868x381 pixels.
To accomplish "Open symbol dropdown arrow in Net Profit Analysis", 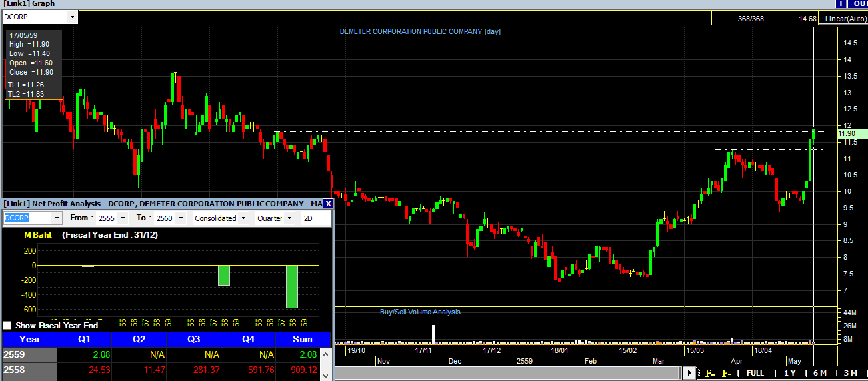I will (57, 218).
